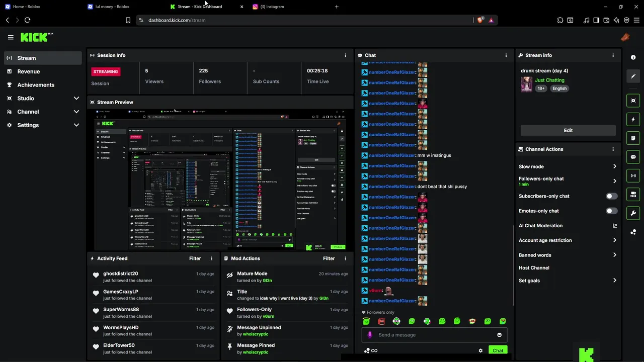Open Banned words options arrow
The width and height of the screenshot is (644, 362).
614,255
